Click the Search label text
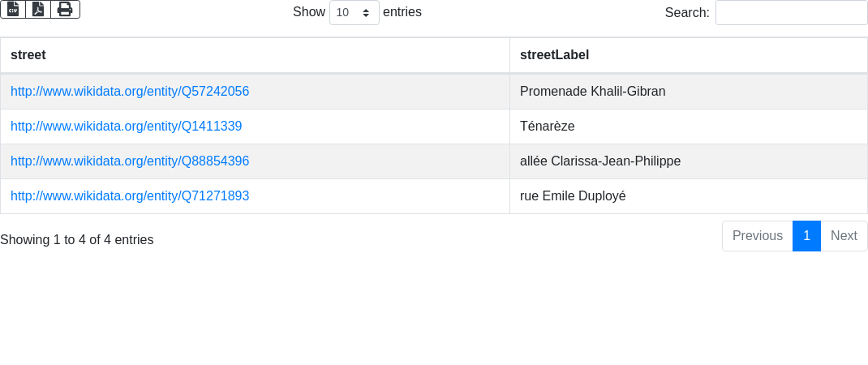 [686, 13]
